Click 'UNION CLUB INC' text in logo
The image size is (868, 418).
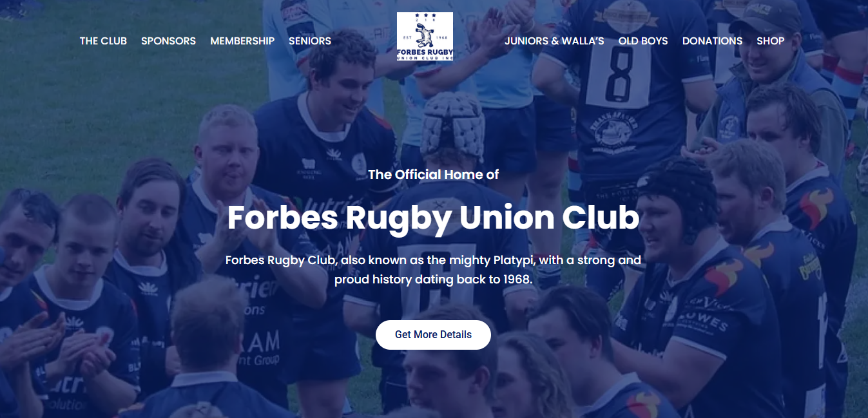coord(425,57)
